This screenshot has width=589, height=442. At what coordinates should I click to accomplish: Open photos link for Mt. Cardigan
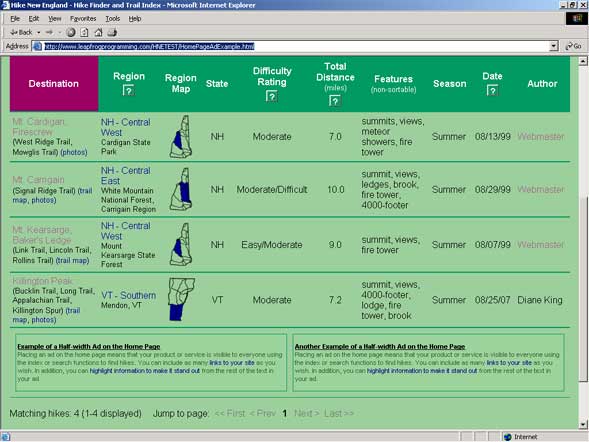click(74, 152)
